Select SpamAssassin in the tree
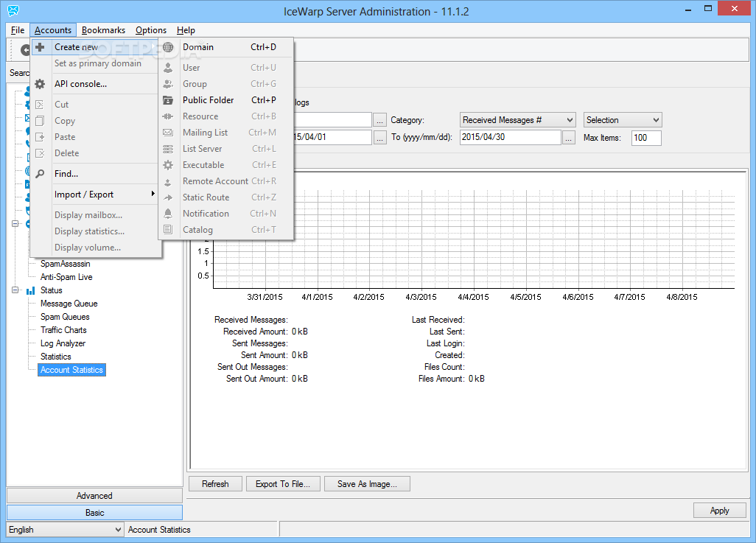The height and width of the screenshot is (543, 756). point(65,264)
